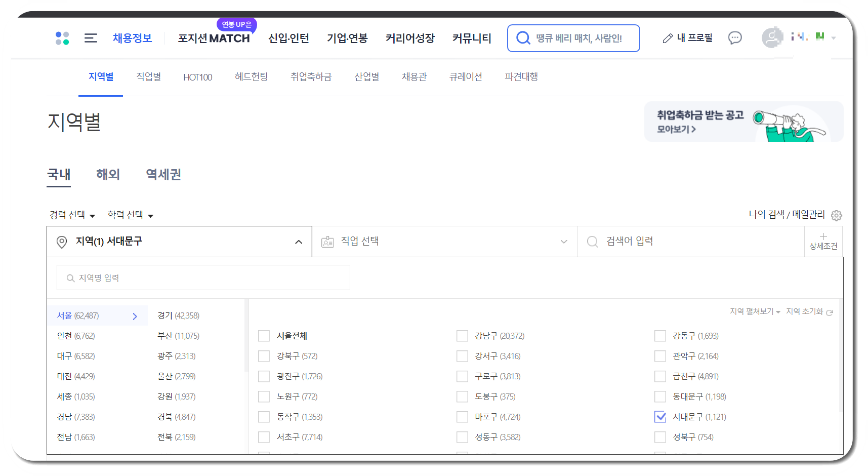Image resolution: width=868 pixels, height=476 pixels.
Task: Open the 직업 선택 dropdown
Action: (x=444, y=241)
